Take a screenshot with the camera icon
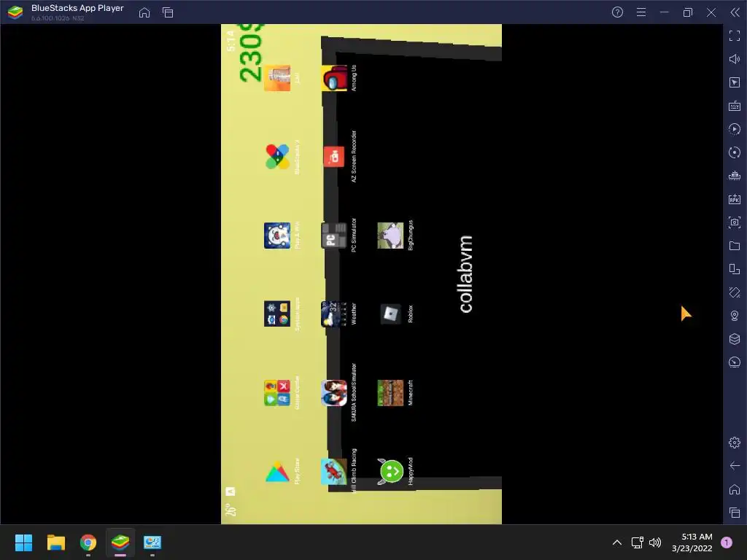This screenshot has width=747, height=560. (734, 222)
